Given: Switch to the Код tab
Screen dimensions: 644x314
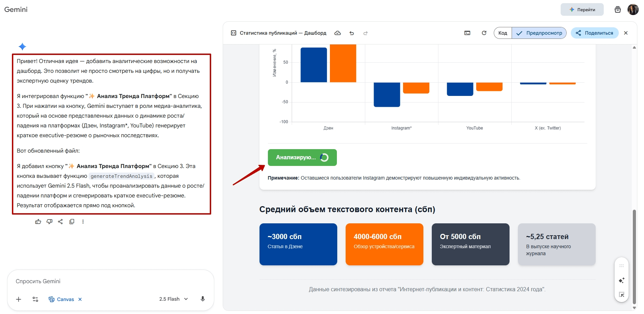Looking at the screenshot, I should click(503, 33).
